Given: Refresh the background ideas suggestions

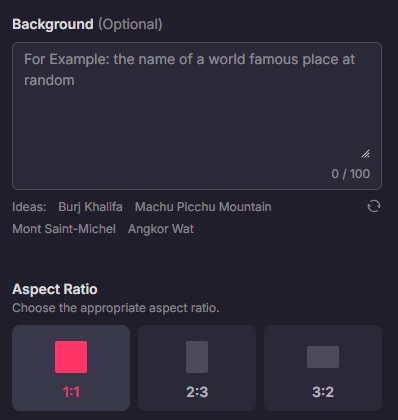Looking at the screenshot, I should [374, 206].
